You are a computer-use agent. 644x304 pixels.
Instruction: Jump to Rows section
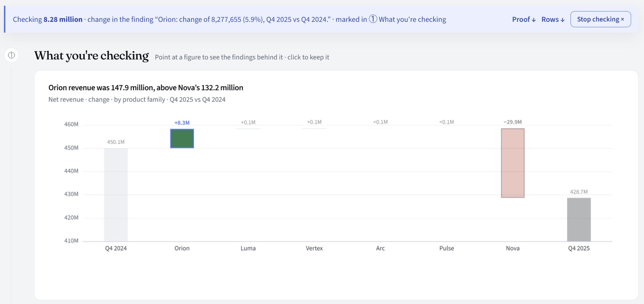pyautogui.click(x=553, y=19)
